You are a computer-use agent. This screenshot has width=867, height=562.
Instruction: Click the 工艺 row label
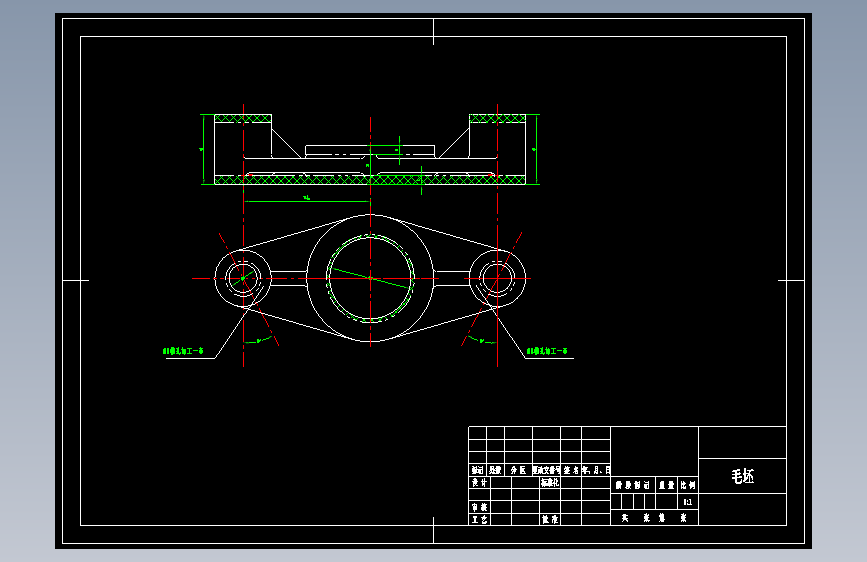[479, 519]
